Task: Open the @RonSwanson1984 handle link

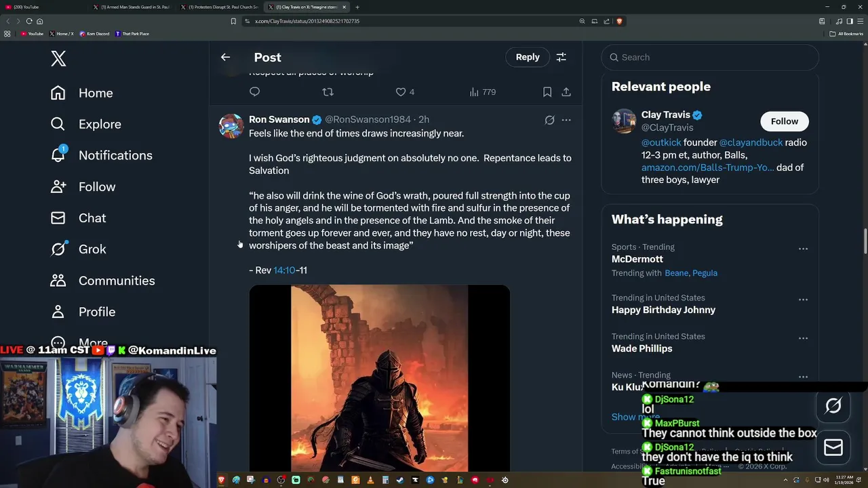Action: pos(368,119)
